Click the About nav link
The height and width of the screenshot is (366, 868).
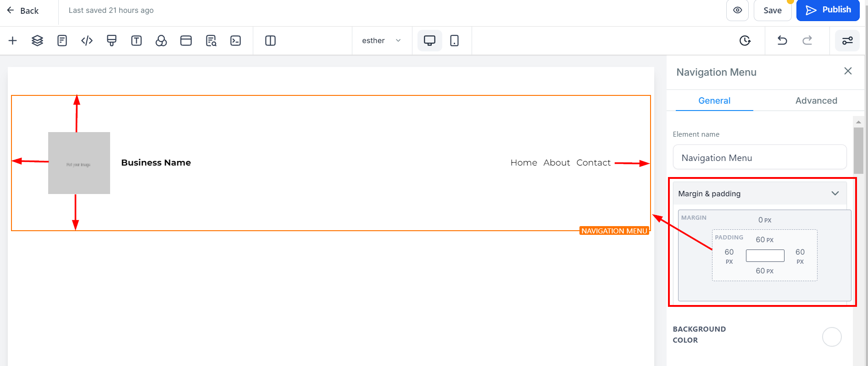[556, 163]
